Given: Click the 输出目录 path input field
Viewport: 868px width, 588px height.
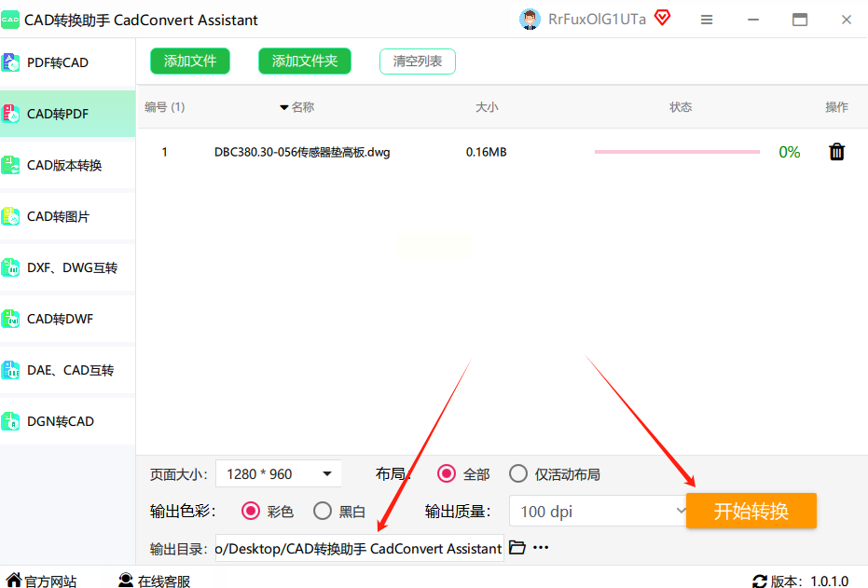Looking at the screenshot, I should pos(359,548).
